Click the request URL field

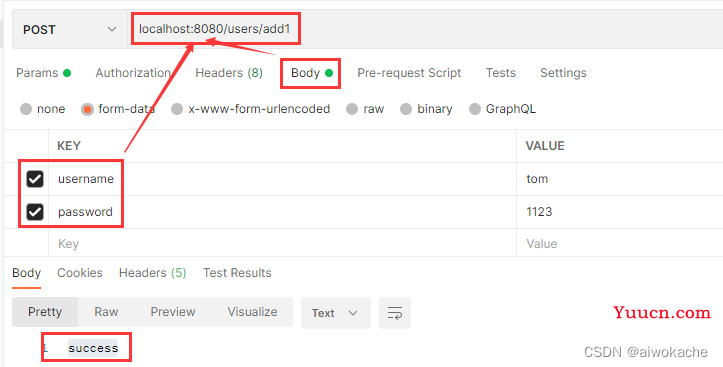(x=424, y=30)
